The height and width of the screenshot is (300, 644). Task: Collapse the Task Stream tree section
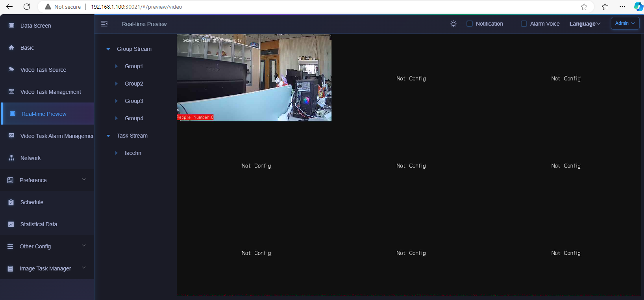pyautogui.click(x=108, y=136)
